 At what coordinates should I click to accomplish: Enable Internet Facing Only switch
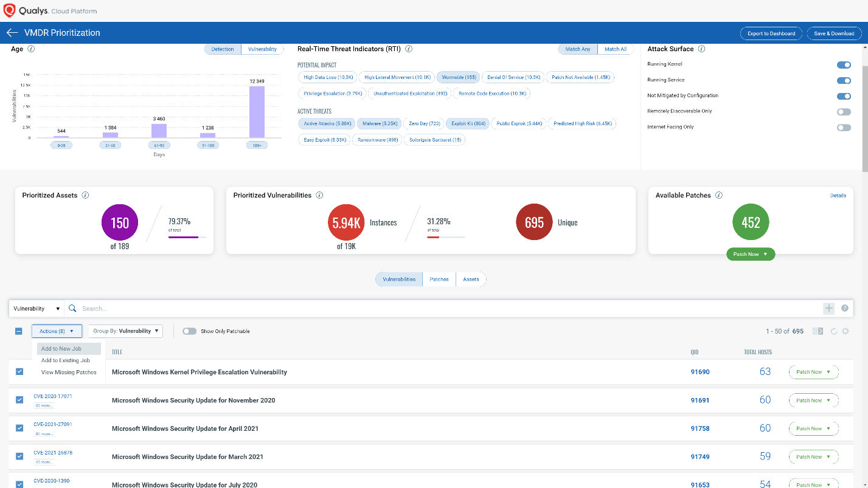(x=844, y=128)
